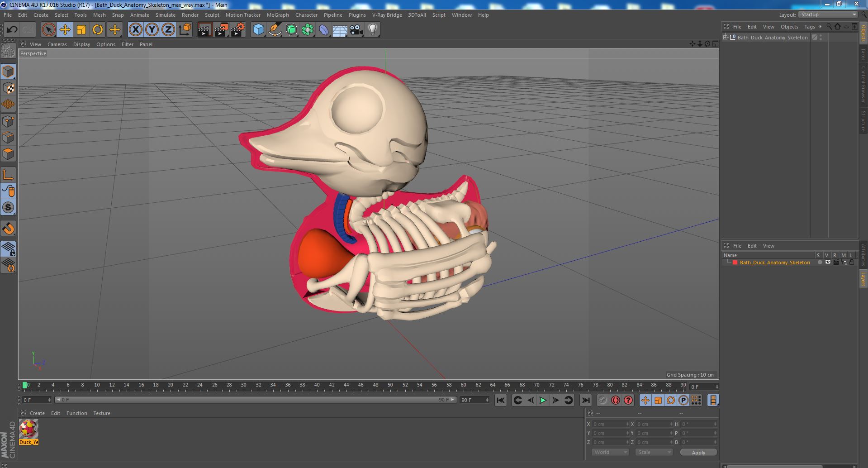The image size is (868, 468).
Task: Toggle rotation keyframe recording
Action: [671, 400]
